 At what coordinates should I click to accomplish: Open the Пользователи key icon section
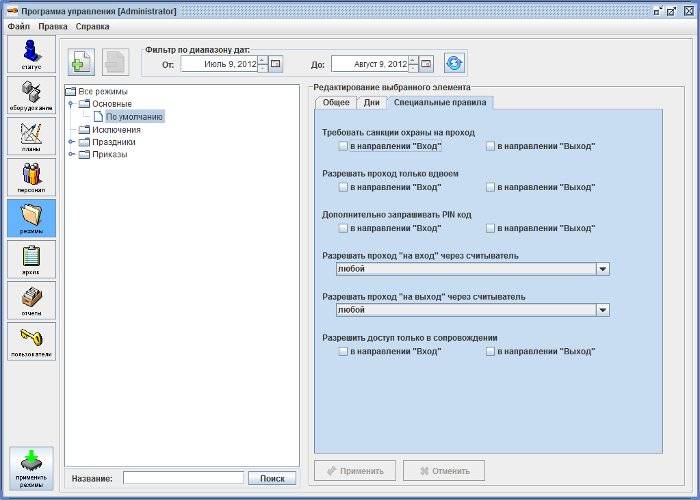coord(31,341)
